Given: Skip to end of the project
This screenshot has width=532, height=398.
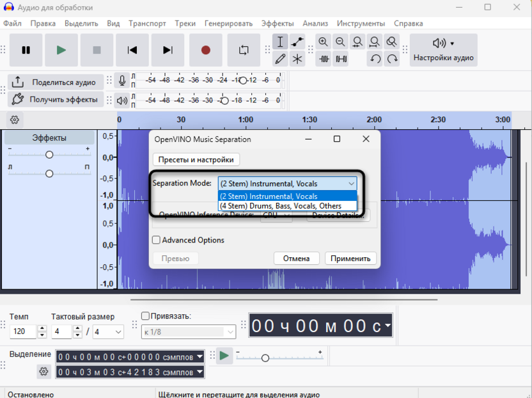Looking at the screenshot, I should pyautogui.click(x=168, y=51).
